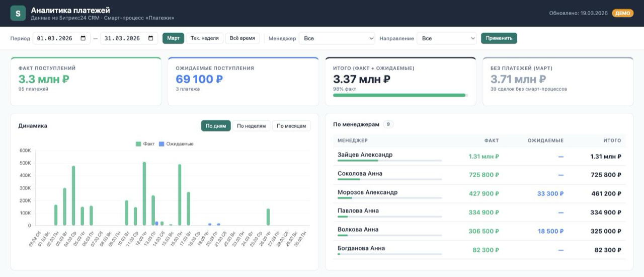The height and width of the screenshot is (277, 644).
Task: Toggle the Ожидаемые legend series
Action: [176, 144]
